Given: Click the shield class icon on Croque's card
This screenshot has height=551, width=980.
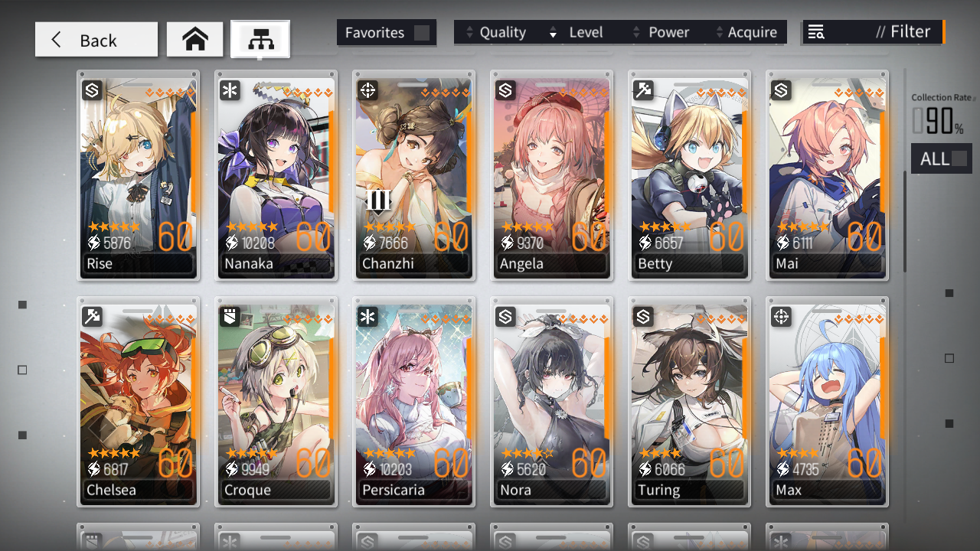Looking at the screenshot, I should pos(230,317).
